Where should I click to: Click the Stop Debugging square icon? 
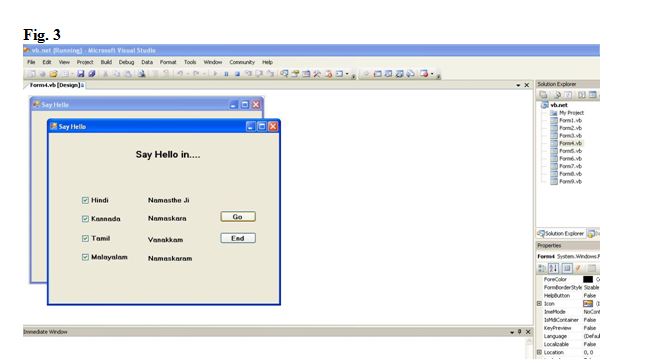(x=237, y=74)
